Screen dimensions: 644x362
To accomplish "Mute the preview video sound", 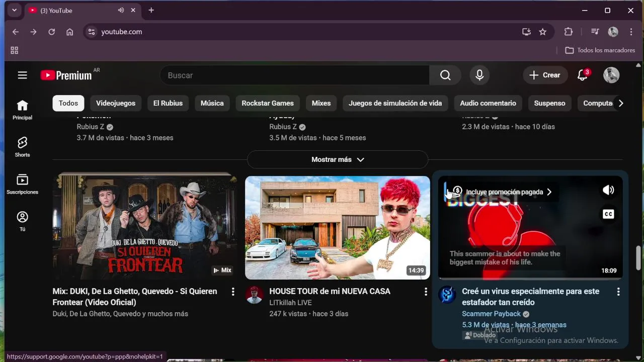I will coord(608,190).
